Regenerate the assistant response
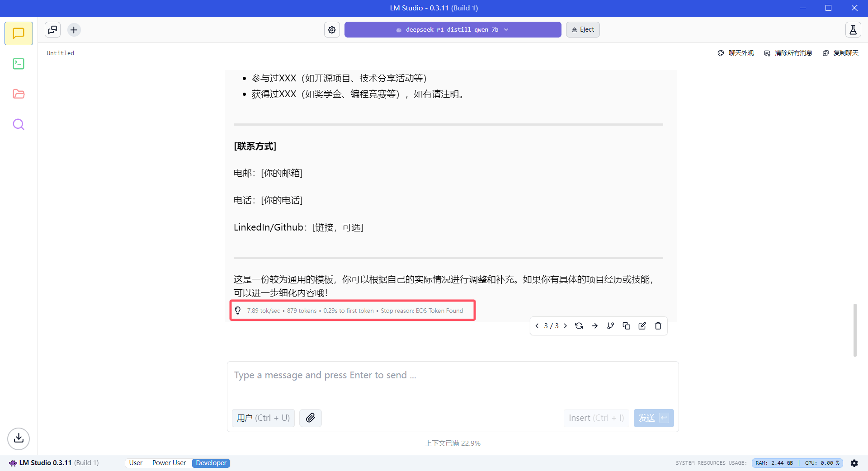 pos(579,326)
